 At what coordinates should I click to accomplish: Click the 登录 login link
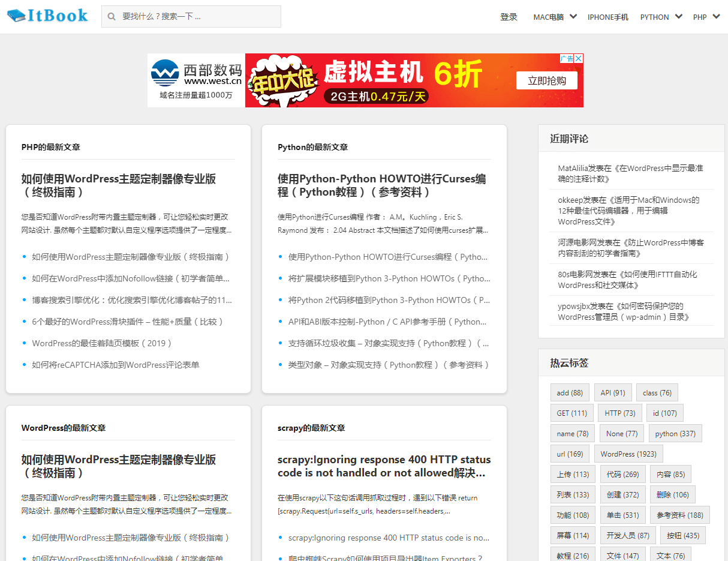[x=509, y=17]
